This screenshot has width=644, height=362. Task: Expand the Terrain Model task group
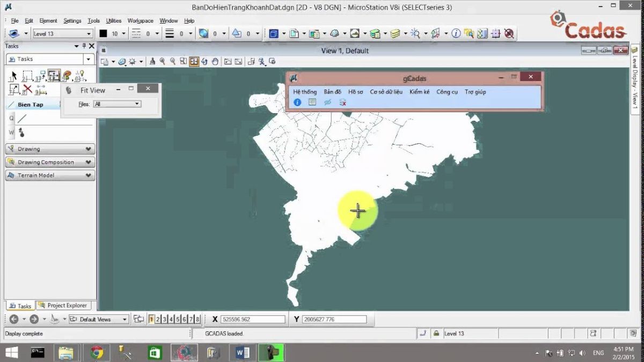(x=50, y=175)
